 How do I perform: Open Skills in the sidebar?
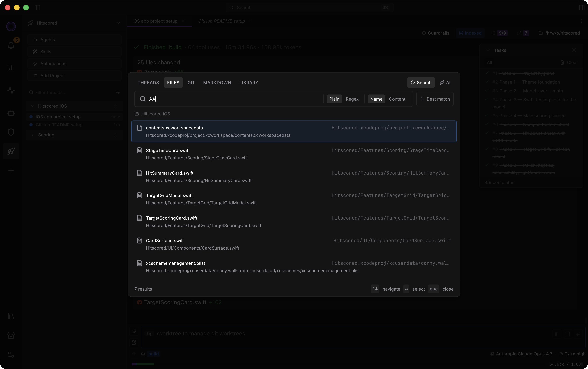(x=74, y=52)
